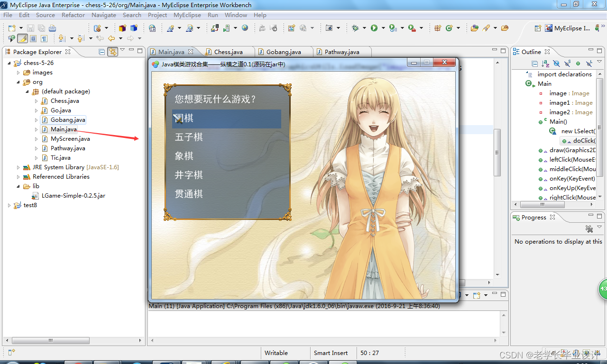Select MyScreen.java in Package Explorer
Screen dimensions: 607x364
click(70, 139)
